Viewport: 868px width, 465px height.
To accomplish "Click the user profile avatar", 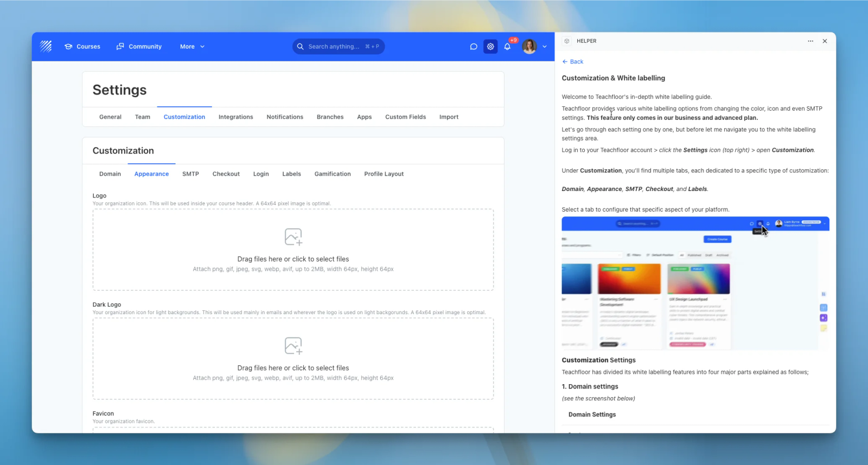I will pyautogui.click(x=529, y=47).
